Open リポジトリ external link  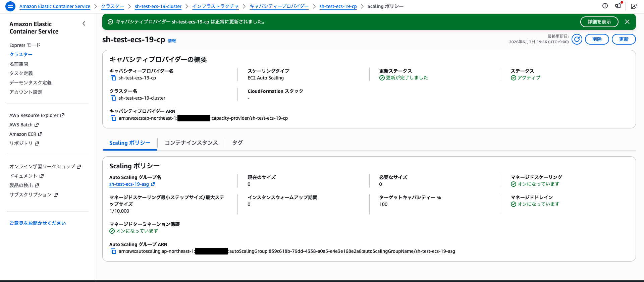[24, 143]
